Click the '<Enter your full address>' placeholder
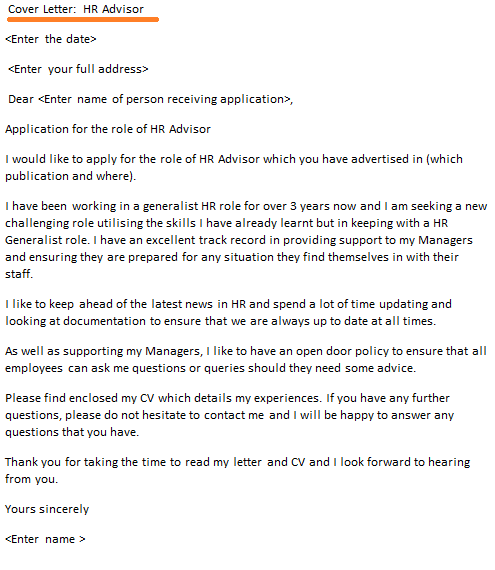The image size is (495, 570). pos(78,69)
